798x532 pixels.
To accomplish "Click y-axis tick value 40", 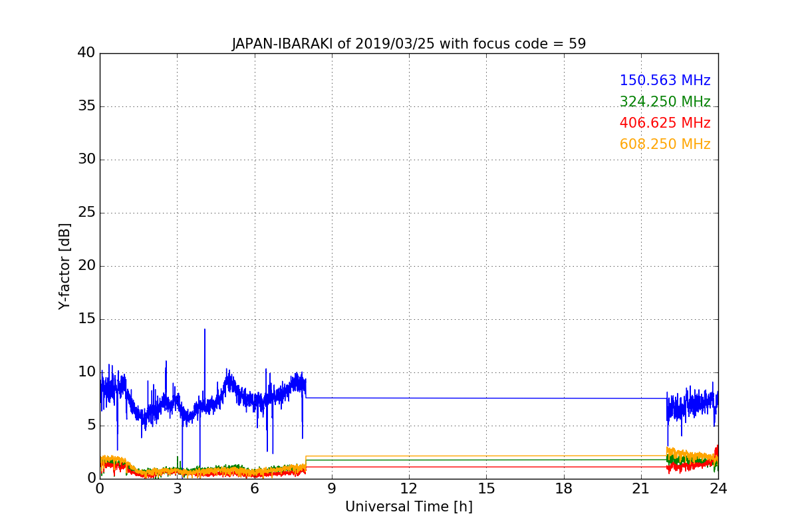I will (86, 53).
